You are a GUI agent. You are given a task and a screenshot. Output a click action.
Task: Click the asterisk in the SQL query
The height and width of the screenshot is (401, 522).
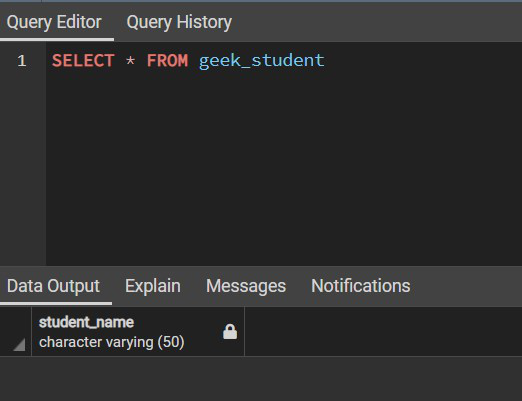coord(130,61)
